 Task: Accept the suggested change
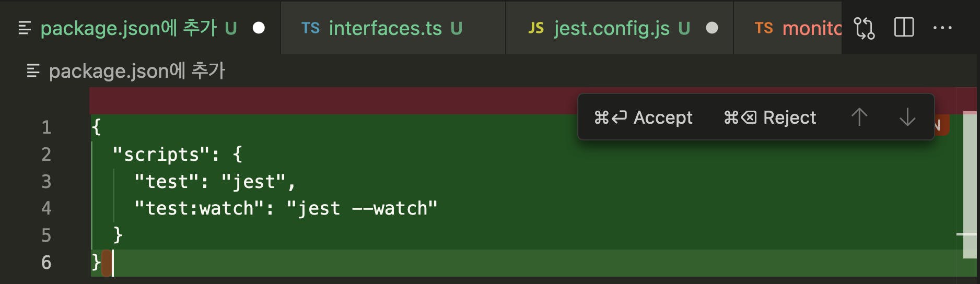643,117
